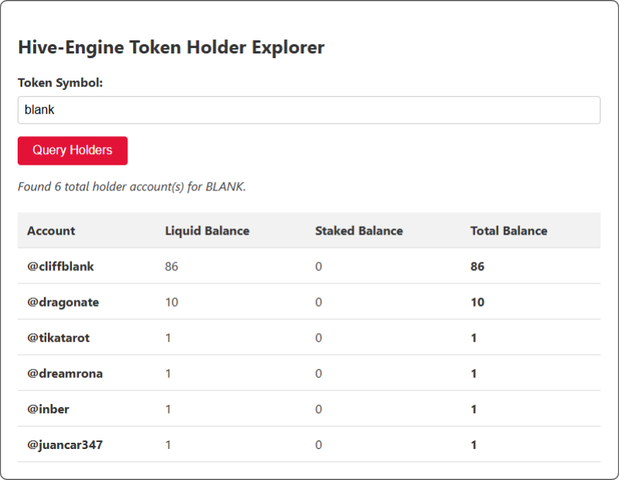Click the @inber account name
Screen dimensions: 619x480
tap(48, 409)
